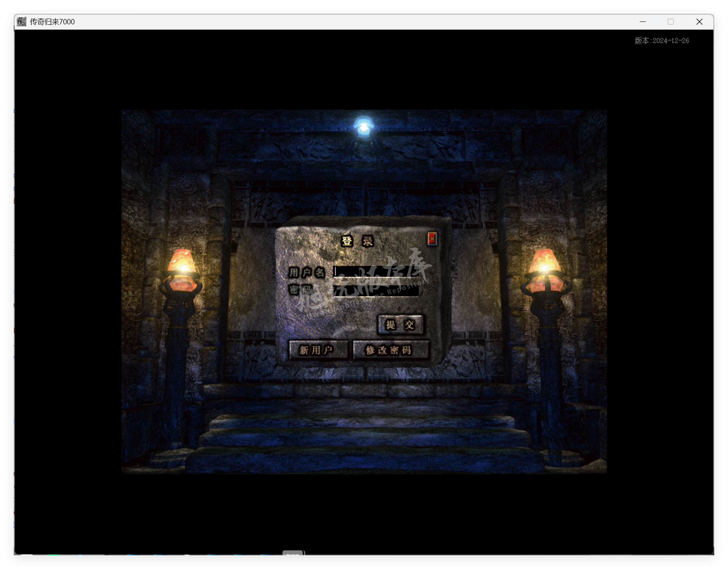Minimize the 传奇归来7000 window
728x569 pixels.
coord(643,22)
